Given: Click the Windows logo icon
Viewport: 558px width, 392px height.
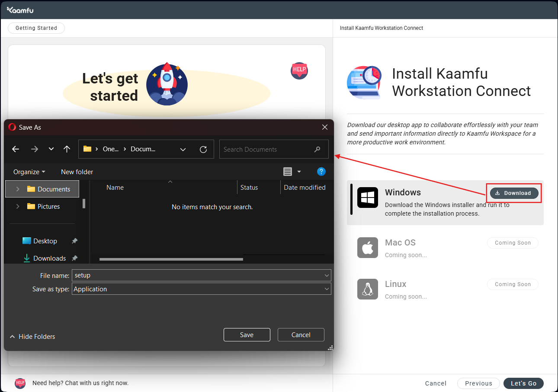Looking at the screenshot, I should (x=368, y=198).
